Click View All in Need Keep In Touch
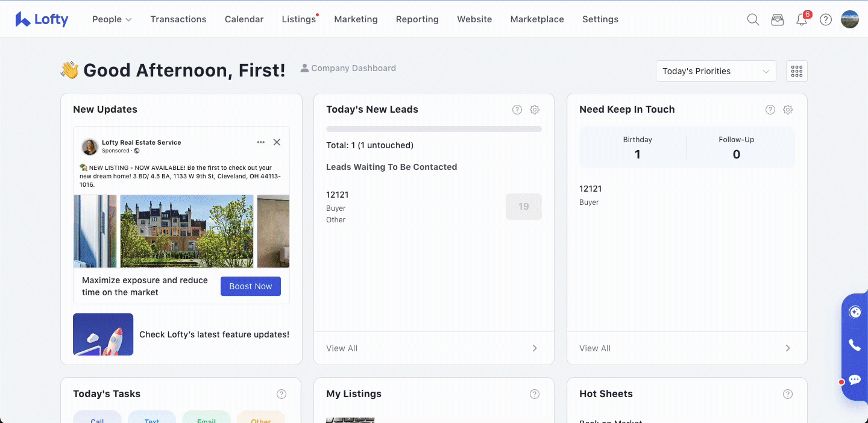Screen dimensions: 868x423 [595, 348]
